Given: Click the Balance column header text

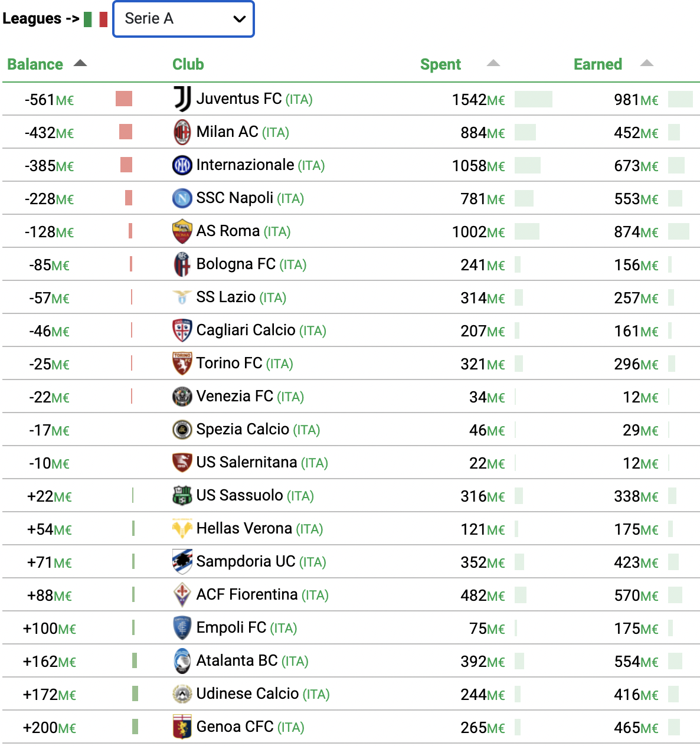Looking at the screenshot, I should (x=35, y=64).
